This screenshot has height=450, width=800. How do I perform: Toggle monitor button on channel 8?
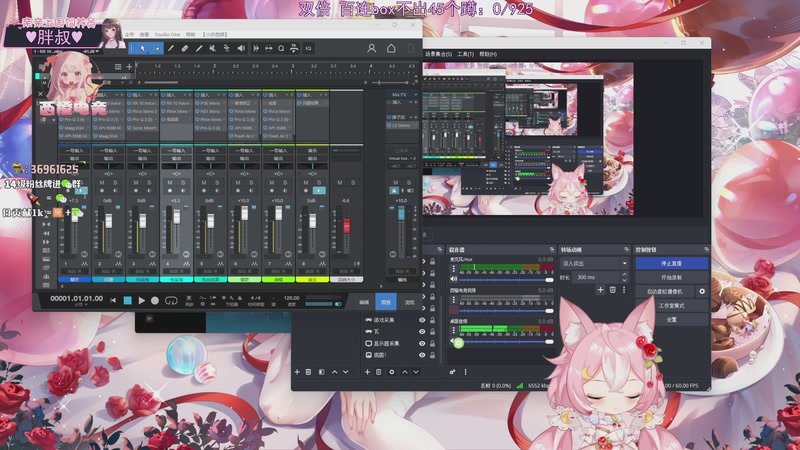point(319,191)
